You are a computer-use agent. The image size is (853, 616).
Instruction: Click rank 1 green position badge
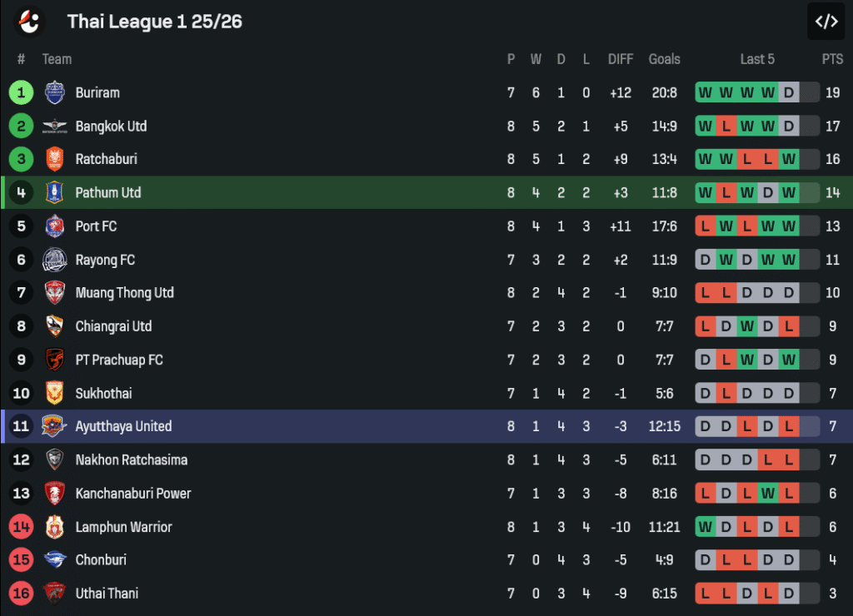point(21,92)
